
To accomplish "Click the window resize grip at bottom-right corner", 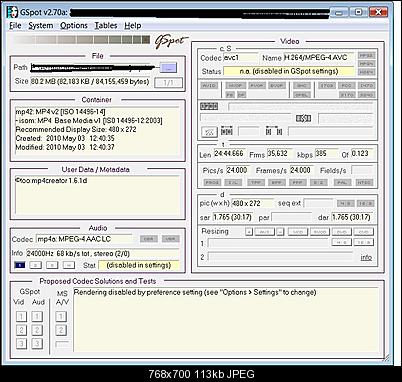I will click(386, 359).
